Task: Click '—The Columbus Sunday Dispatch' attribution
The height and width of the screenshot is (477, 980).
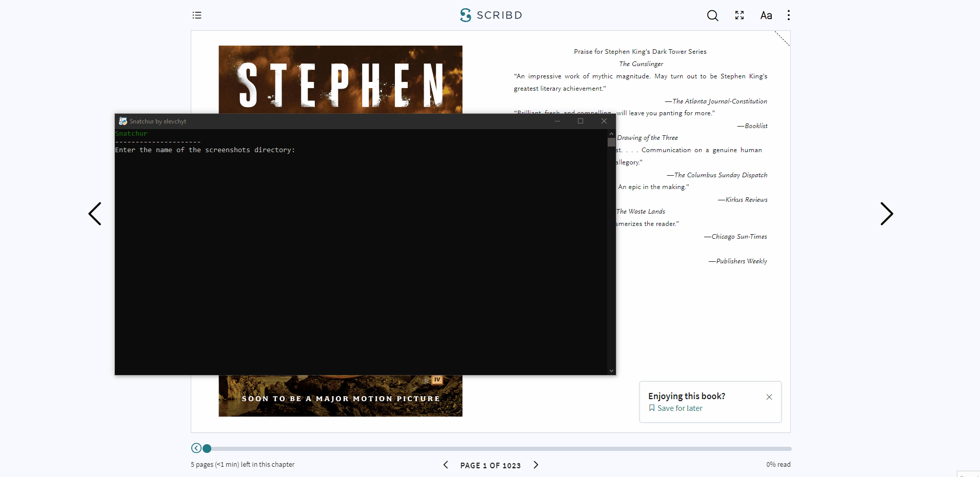Action: pos(717,175)
